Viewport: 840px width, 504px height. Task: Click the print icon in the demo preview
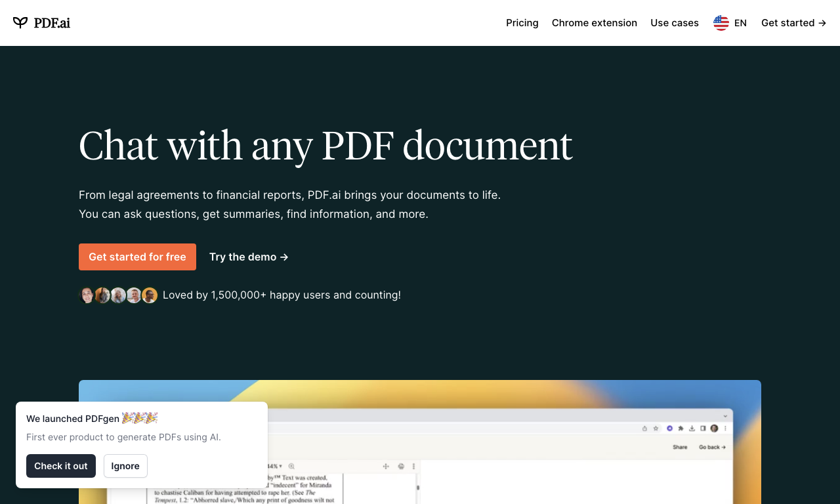401,466
